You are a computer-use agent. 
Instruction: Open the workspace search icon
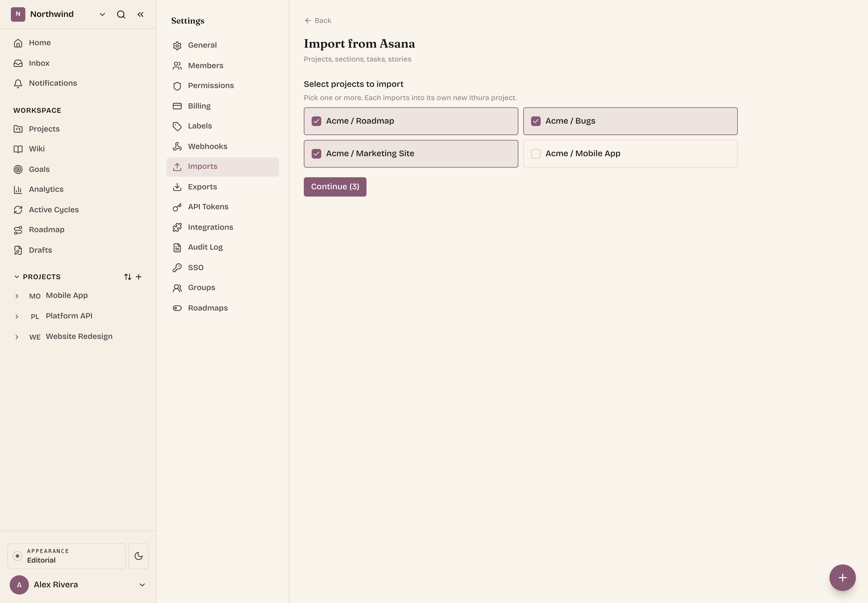point(121,14)
